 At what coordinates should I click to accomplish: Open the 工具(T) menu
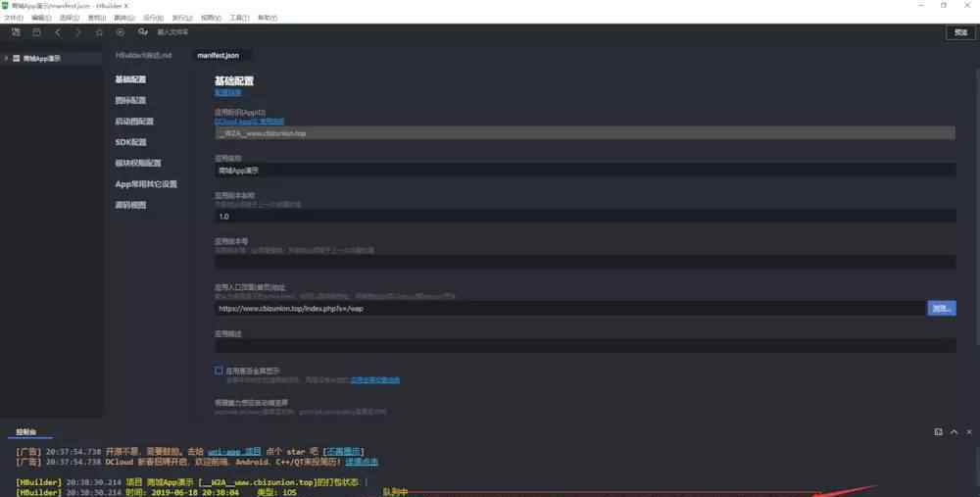[239, 18]
